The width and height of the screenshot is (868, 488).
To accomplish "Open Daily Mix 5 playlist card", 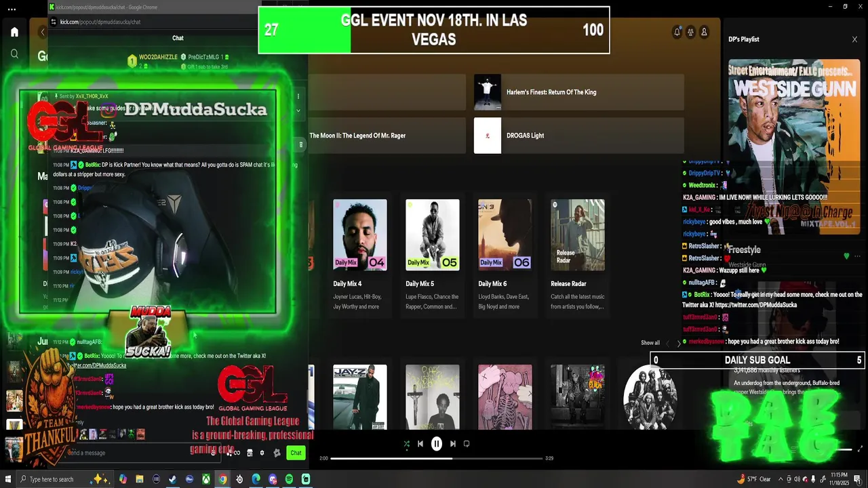I will click(x=433, y=255).
